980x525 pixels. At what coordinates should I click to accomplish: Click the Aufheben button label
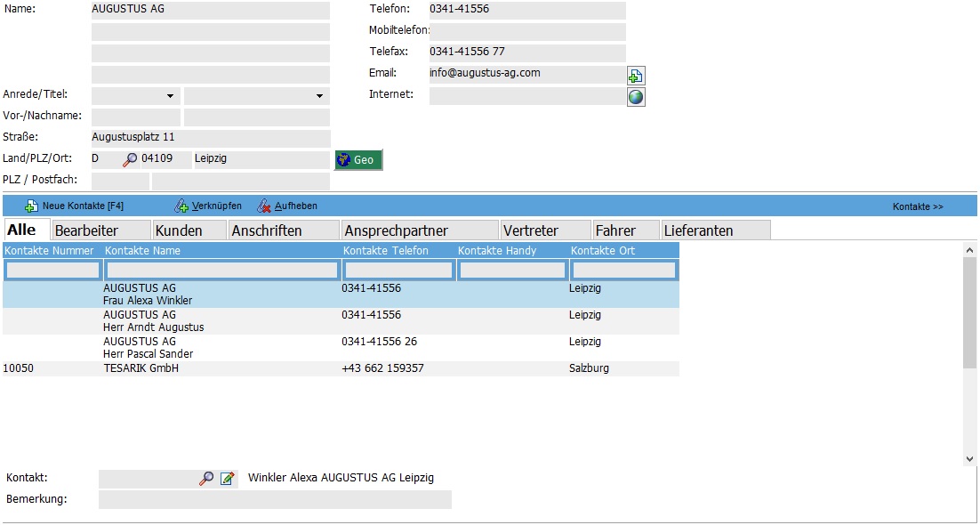pos(296,206)
